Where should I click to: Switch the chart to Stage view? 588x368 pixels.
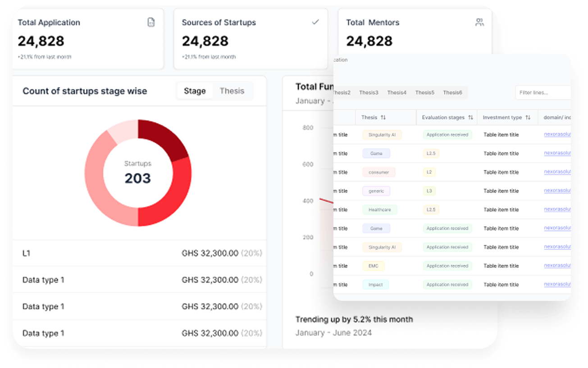(195, 91)
